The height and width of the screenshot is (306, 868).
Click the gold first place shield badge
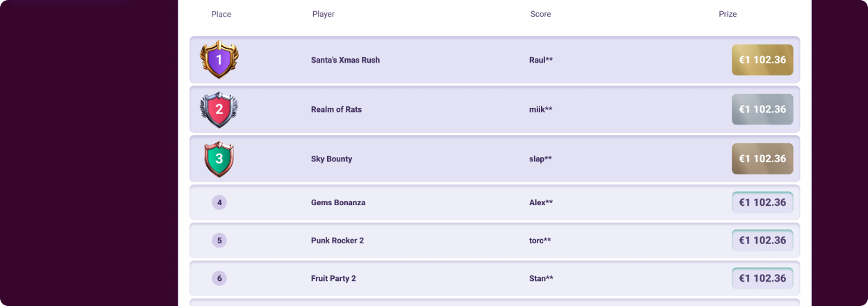pyautogui.click(x=219, y=60)
